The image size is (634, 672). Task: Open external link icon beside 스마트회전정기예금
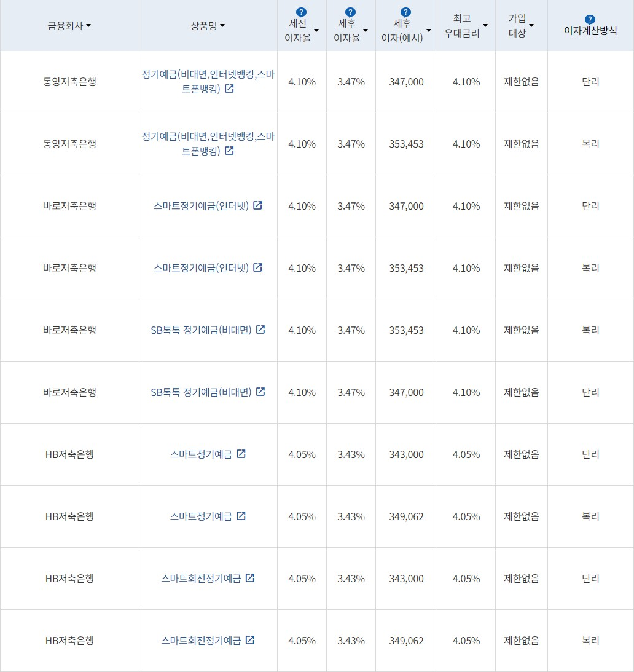tap(249, 579)
